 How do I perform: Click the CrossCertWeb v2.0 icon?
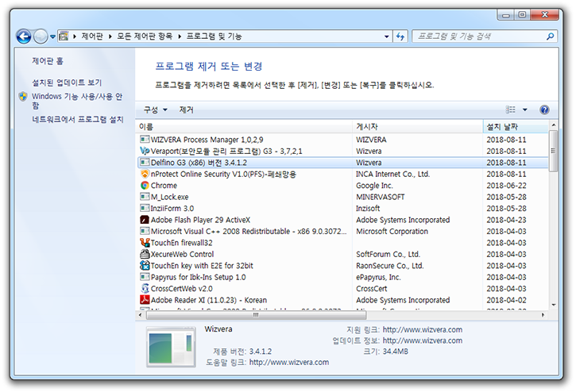(x=145, y=288)
